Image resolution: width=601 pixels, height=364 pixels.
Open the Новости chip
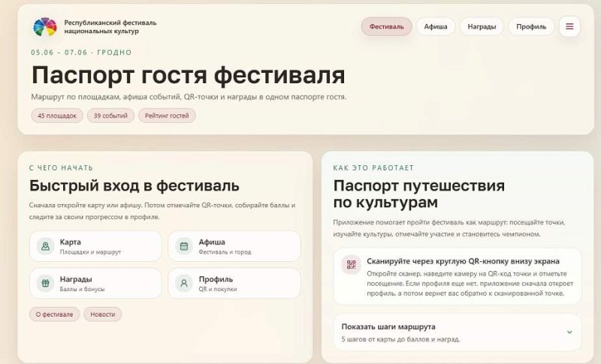pos(103,314)
